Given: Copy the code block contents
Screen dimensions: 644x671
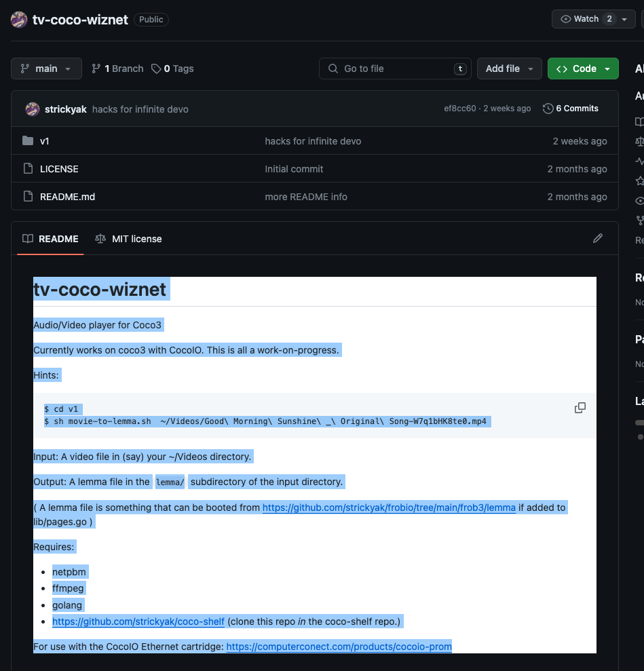Looking at the screenshot, I should 580,408.
